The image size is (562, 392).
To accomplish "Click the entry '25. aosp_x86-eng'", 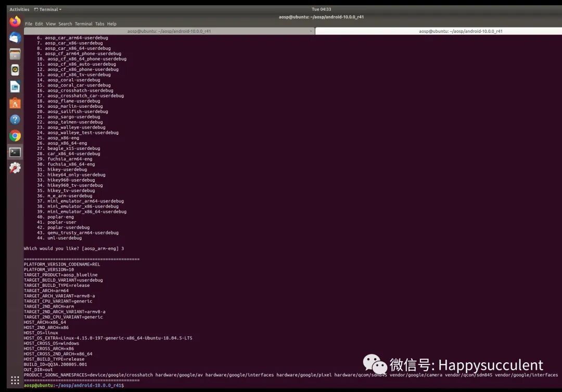I will [58, 138].
